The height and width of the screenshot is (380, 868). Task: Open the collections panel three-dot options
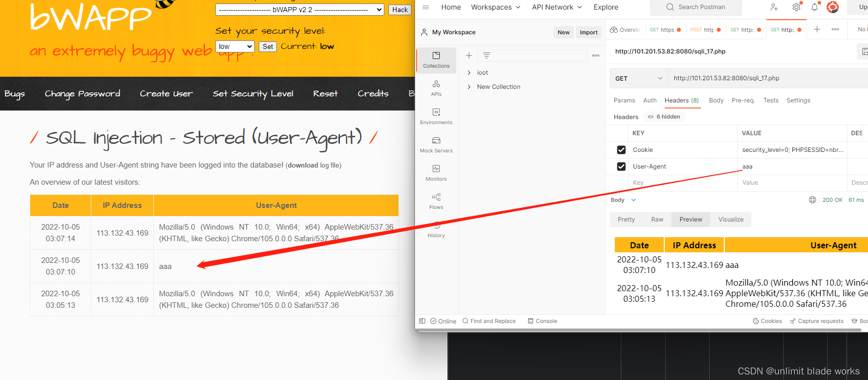click(596, 56)
